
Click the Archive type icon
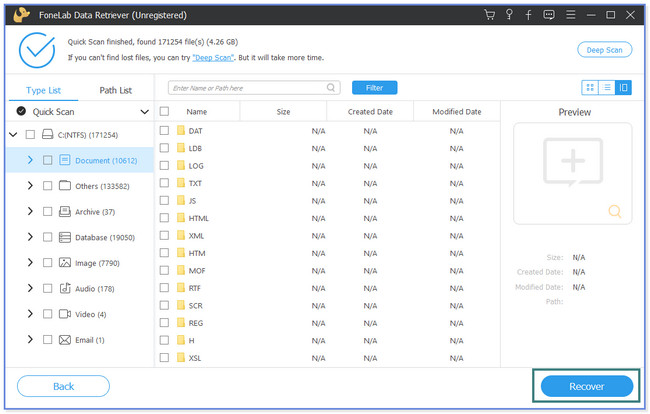coord(65,211)
